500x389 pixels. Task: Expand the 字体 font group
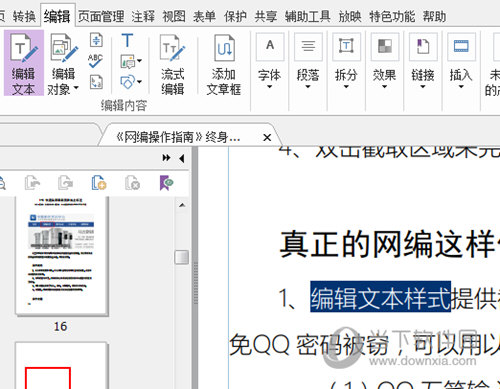[270, 62]
